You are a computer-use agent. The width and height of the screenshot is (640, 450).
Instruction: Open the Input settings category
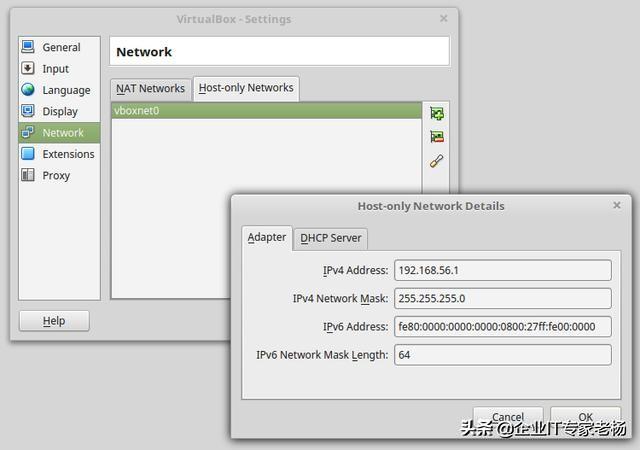pyautogui.click(x=55, y=69)
